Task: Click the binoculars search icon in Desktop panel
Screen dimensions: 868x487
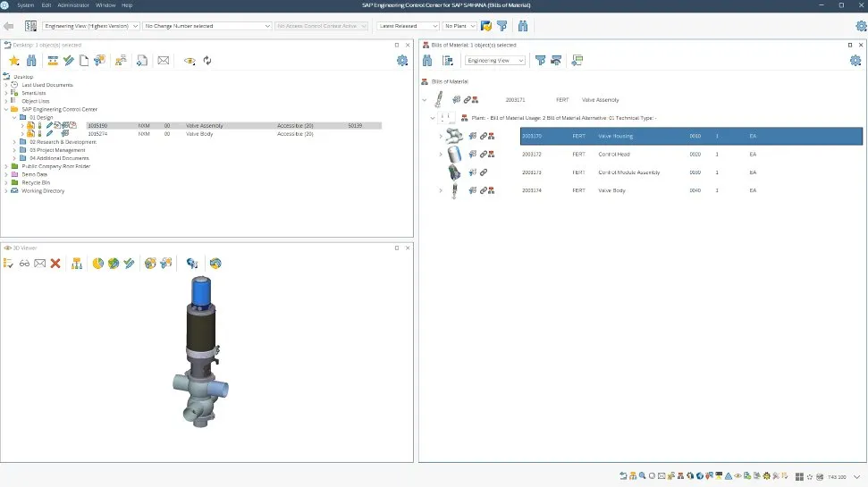Action: (x=31, y=61)
